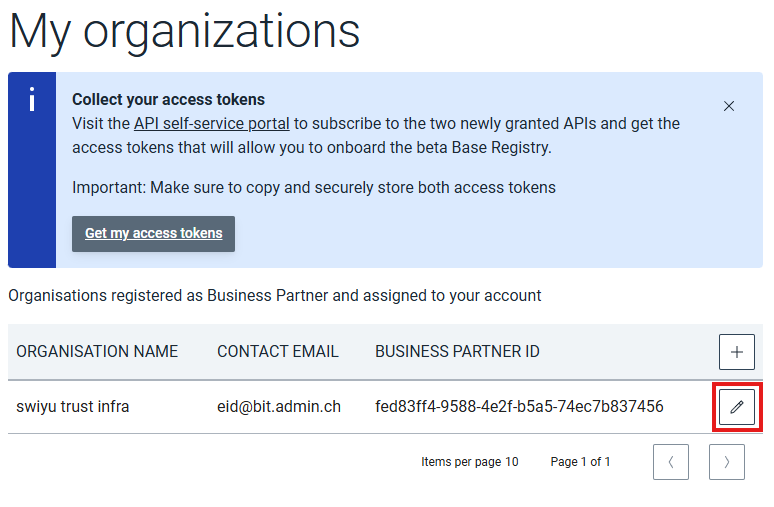
Task: Click the info 'i' icon in the blue banner
Action: (x=32, y=99)
